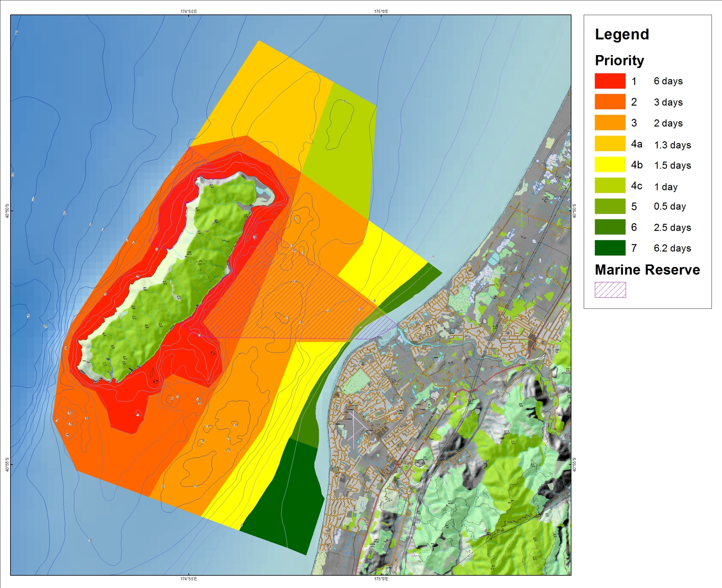
Task: Click the '6.2 days' legend label
Action: pyautogui.click(x=672, y=248)
